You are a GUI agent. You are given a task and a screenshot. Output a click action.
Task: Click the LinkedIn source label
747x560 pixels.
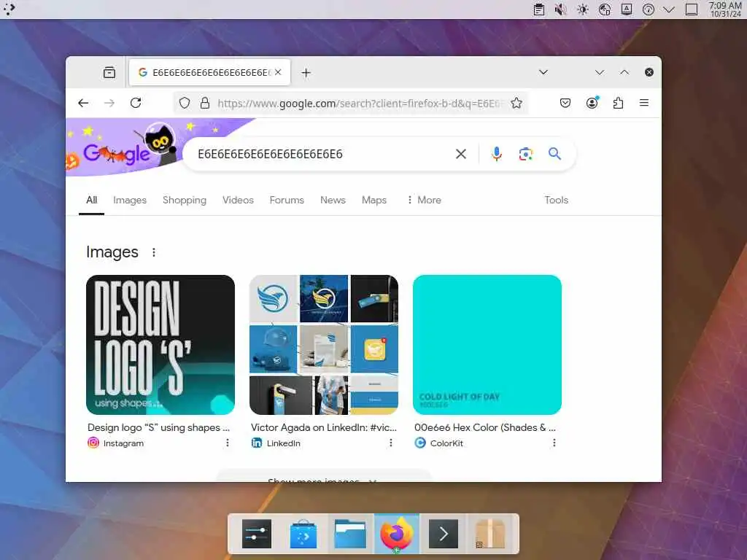[x=276, y=443]
